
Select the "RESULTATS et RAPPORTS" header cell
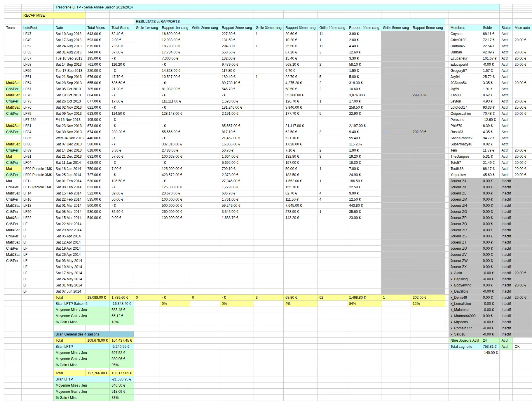(x=289, y=22)
